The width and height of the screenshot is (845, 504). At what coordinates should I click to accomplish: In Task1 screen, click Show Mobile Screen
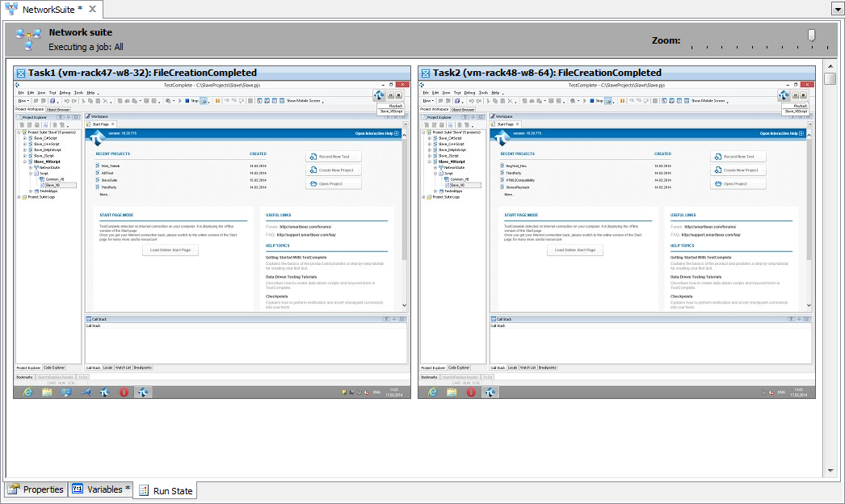(x=304, y=101)
